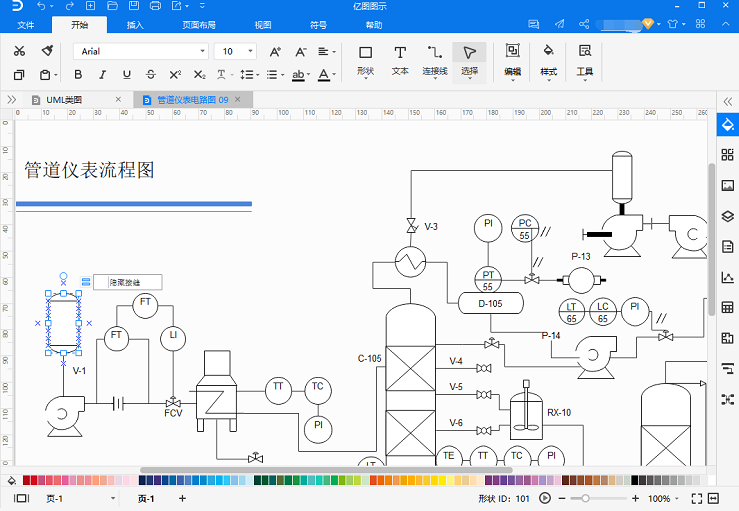Open the Style (样式) tool group
This screenshot has height=511, width=739.
pyautogui.click(x=549, y=62)
